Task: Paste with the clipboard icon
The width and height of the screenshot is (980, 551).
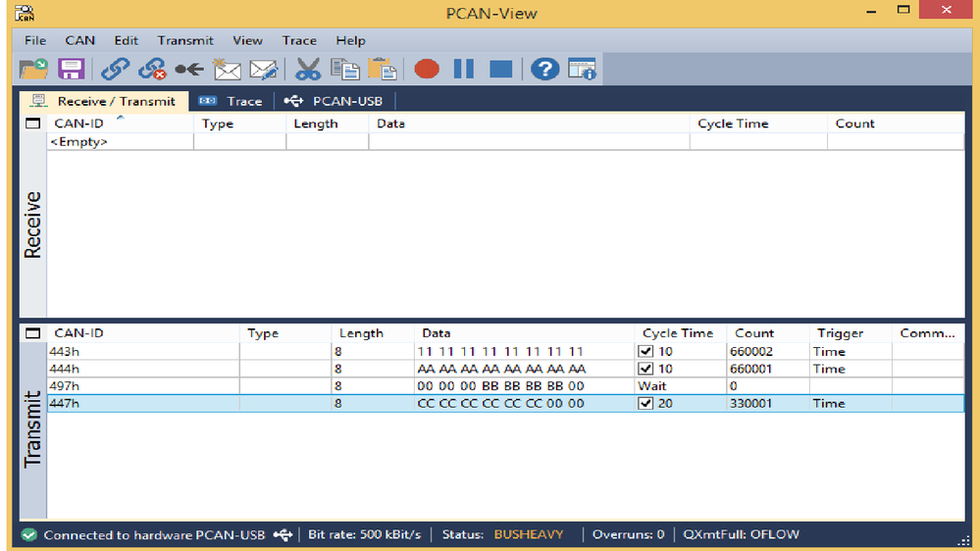Action: coord(383,69)
